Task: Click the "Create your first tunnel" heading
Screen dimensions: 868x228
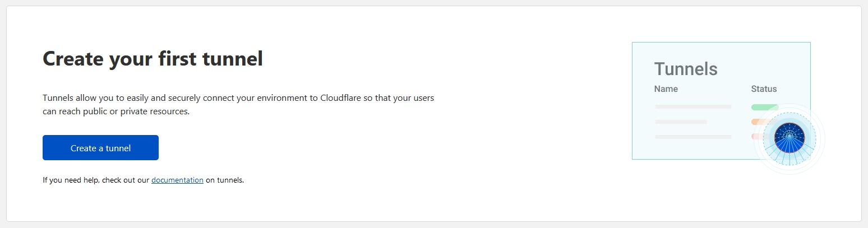Action: (153, 58)
